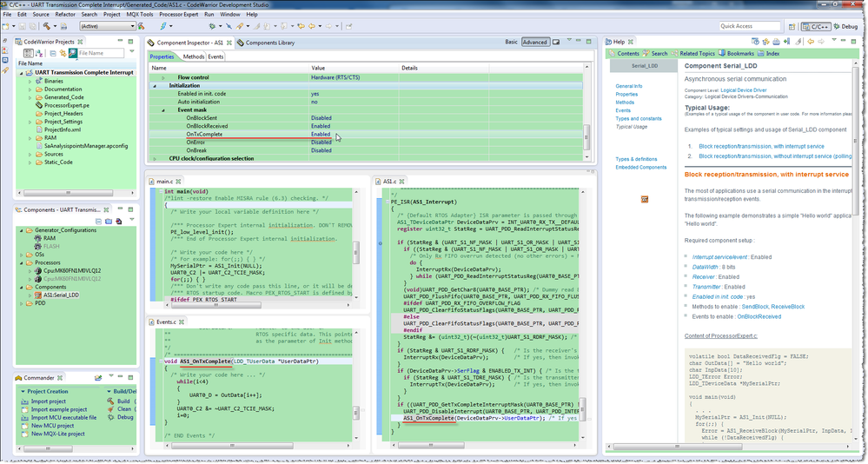This screenshot has height=464, width=868.
Task: Switch to the Methods tab
Action: tap(193, 56)
